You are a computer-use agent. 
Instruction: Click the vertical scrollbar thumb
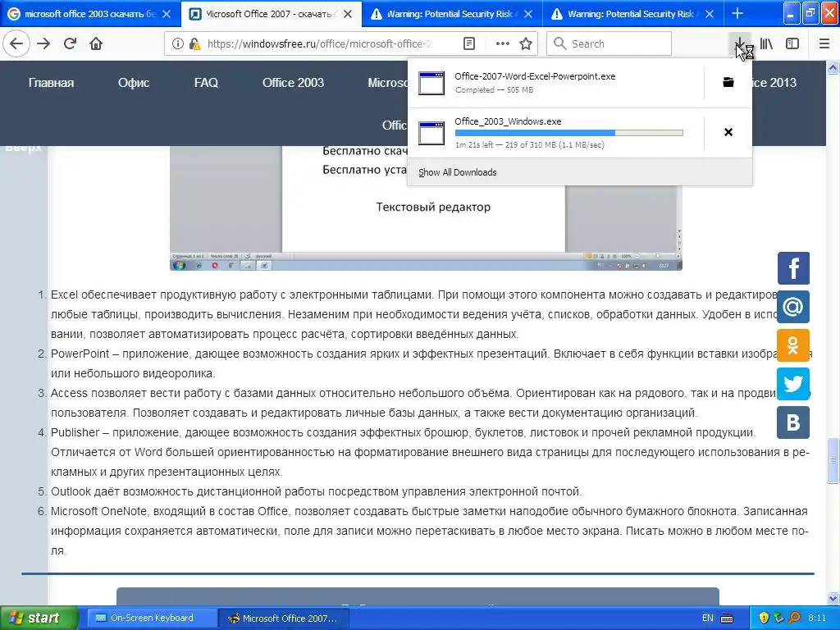tap(833, 460)
